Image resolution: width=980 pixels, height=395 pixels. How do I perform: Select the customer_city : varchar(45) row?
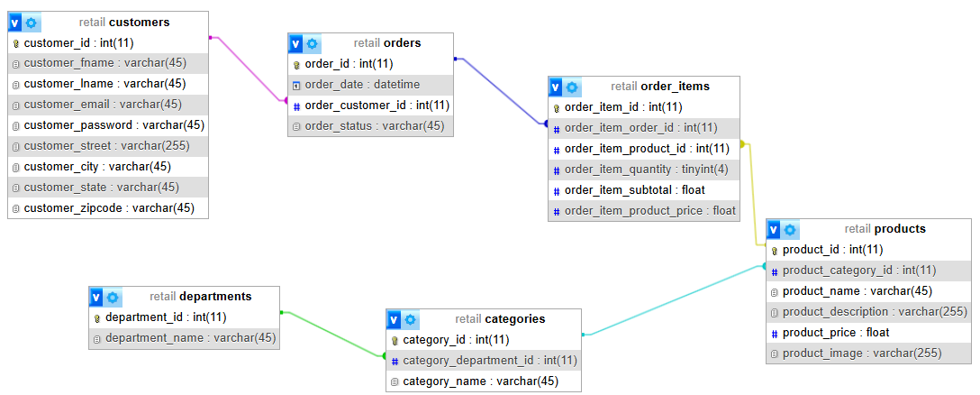coord(108,167)
